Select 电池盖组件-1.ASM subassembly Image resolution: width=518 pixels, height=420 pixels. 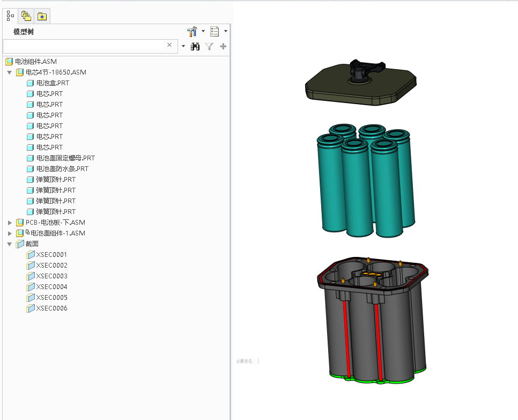coord(57,233)
